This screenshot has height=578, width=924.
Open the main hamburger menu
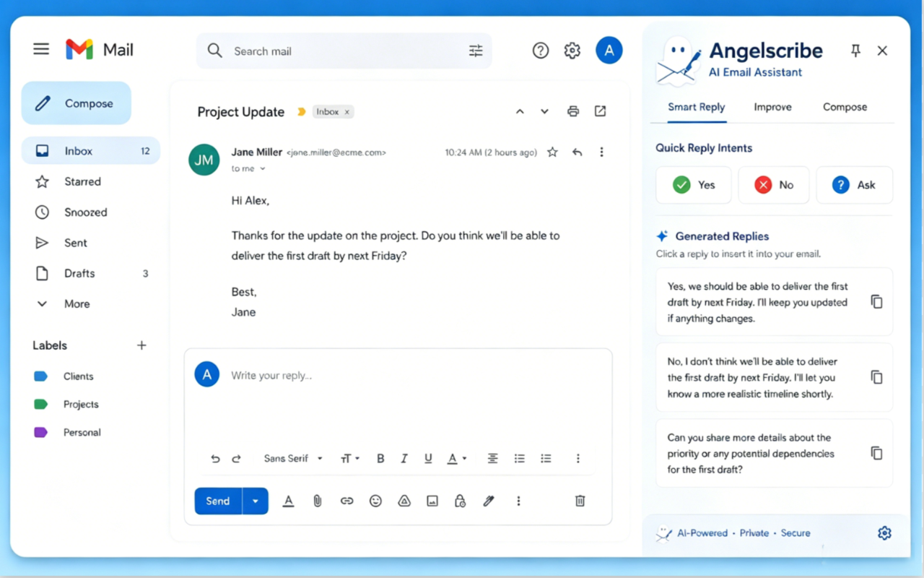click(41, 49)
